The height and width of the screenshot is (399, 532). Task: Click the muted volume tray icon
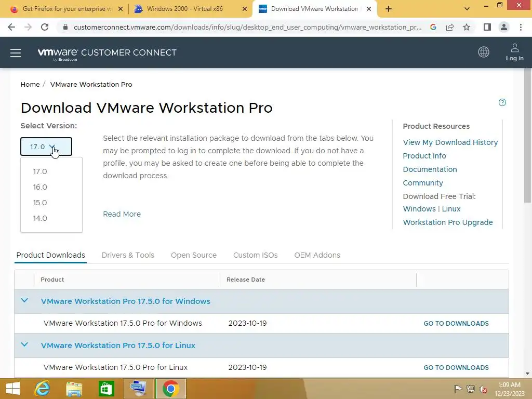coord(483,389)
